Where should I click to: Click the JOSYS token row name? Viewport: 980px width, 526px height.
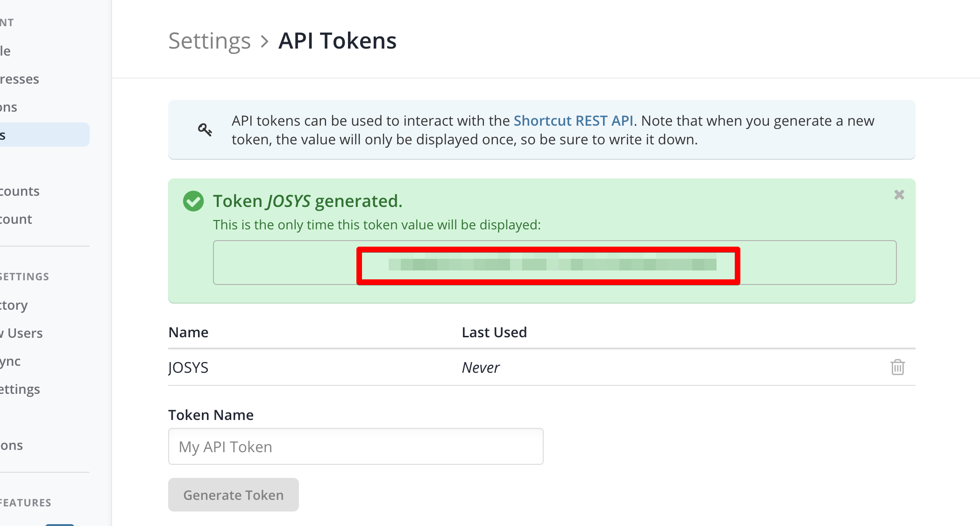coord(189,368)
